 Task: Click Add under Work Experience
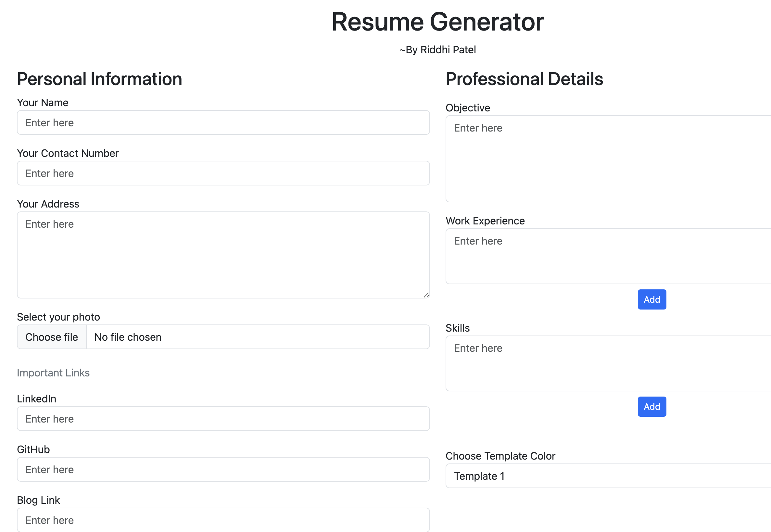click(x=652, y=299)
